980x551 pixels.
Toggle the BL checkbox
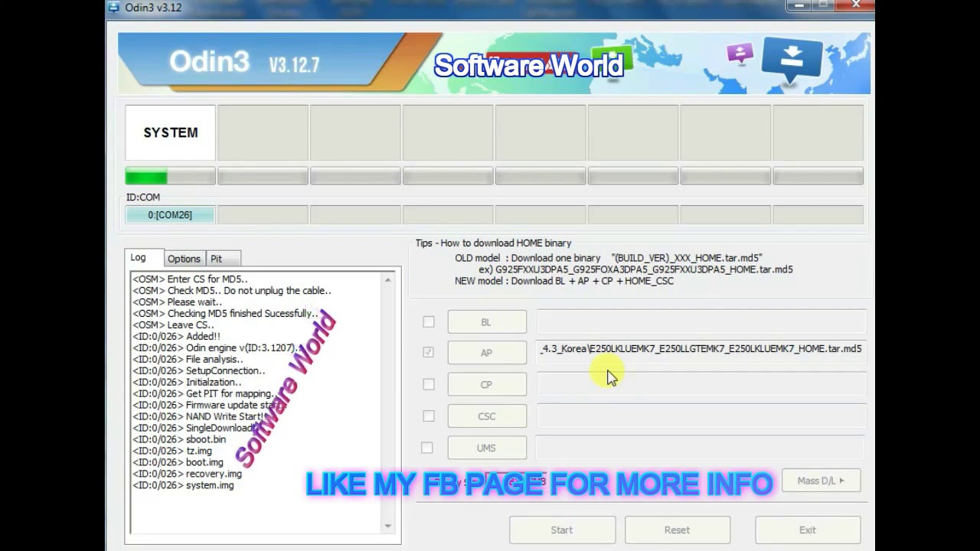(429, 322)
